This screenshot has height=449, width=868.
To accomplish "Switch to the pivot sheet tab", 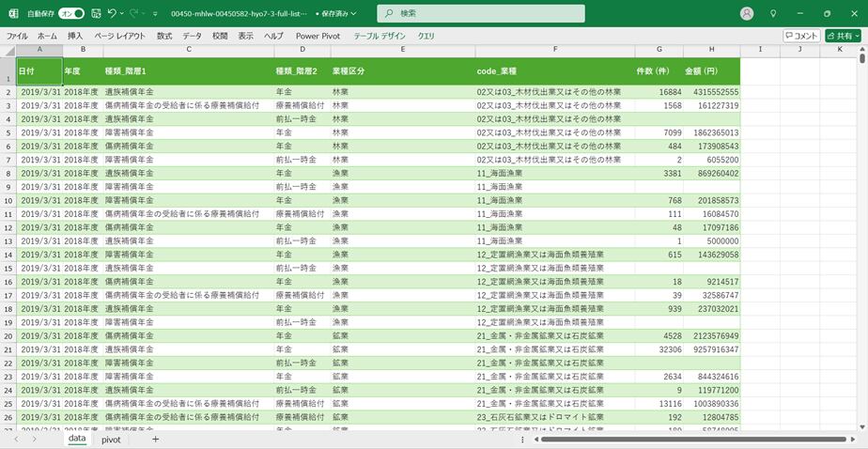I will [111, 439].
